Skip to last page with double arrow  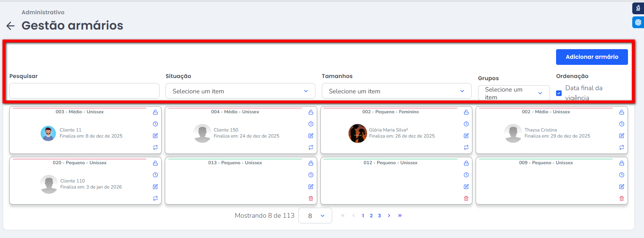(400, 216)
